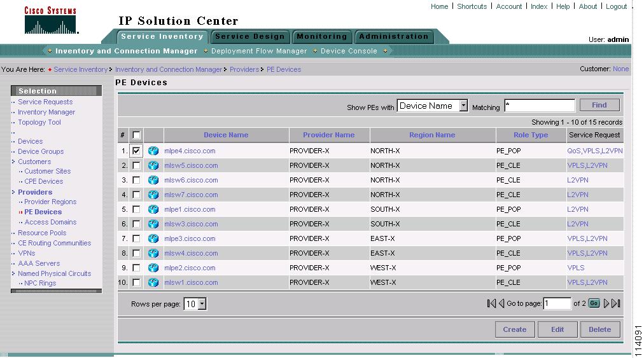Screen dimensions: 644x358
Task: Click the Logout link
Action: click(616, 6)
